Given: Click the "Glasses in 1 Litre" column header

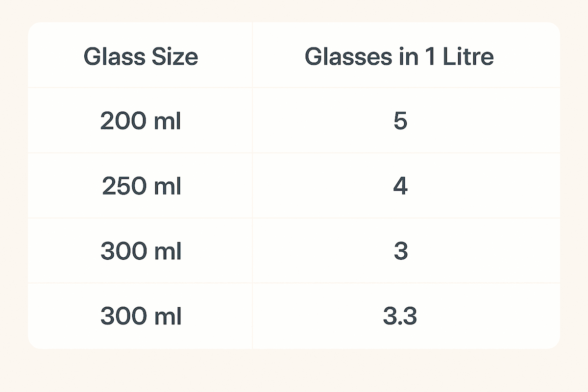Looking at the screenshot, I should [399, 57].
